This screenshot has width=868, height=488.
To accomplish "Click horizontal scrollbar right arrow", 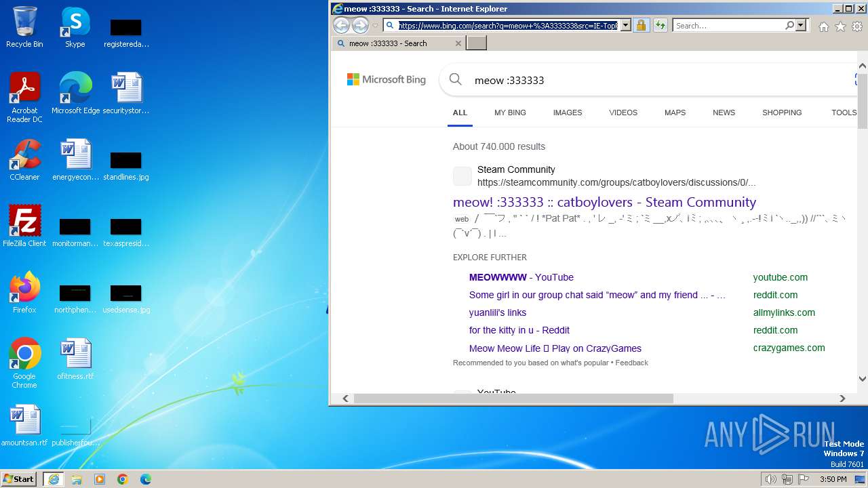I will (842, 399).
